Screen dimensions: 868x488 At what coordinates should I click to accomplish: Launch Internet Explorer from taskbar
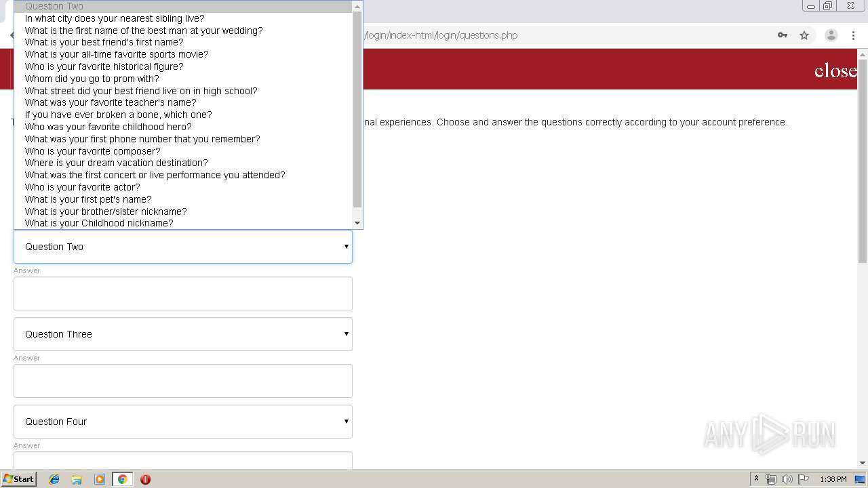[x=54, y=479]
